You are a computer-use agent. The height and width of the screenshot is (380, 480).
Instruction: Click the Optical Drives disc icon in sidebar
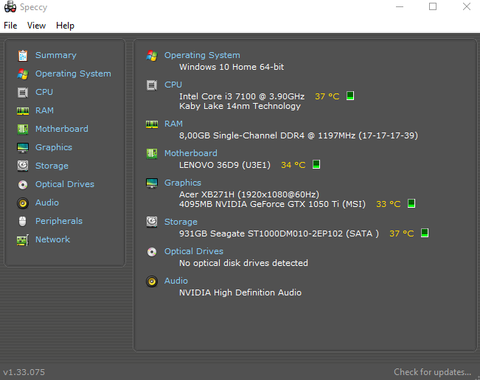click(x=23, y=184)
